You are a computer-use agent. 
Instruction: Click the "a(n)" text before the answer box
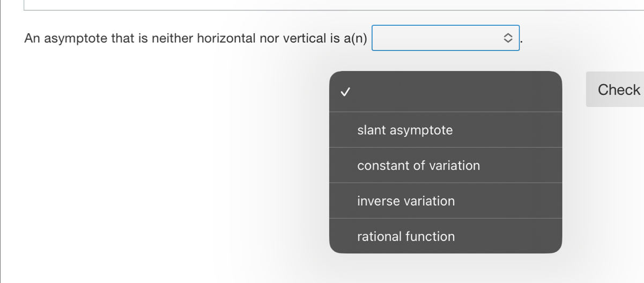coord(356,39)
